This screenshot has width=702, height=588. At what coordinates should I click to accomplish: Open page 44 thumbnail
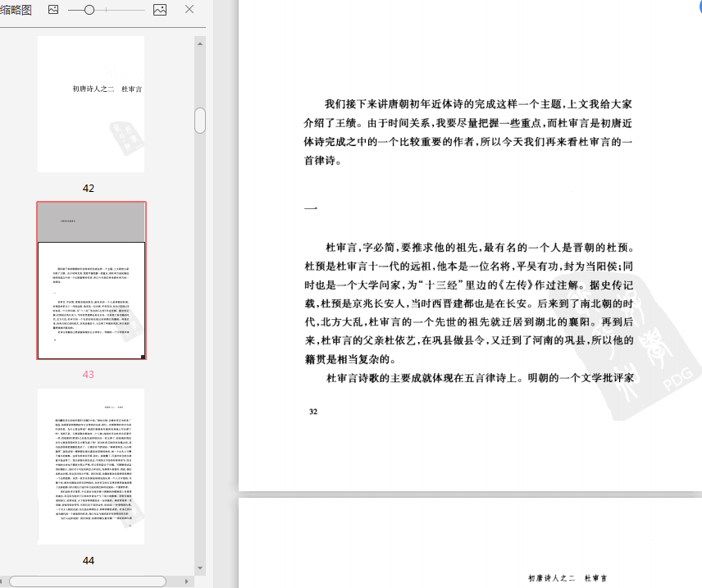(x=91, y=467)
